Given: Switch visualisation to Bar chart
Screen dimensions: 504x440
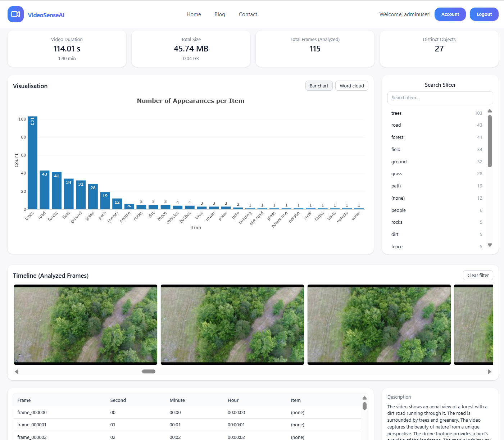Looking at the screenshot, I should click(x=319, y=86).
